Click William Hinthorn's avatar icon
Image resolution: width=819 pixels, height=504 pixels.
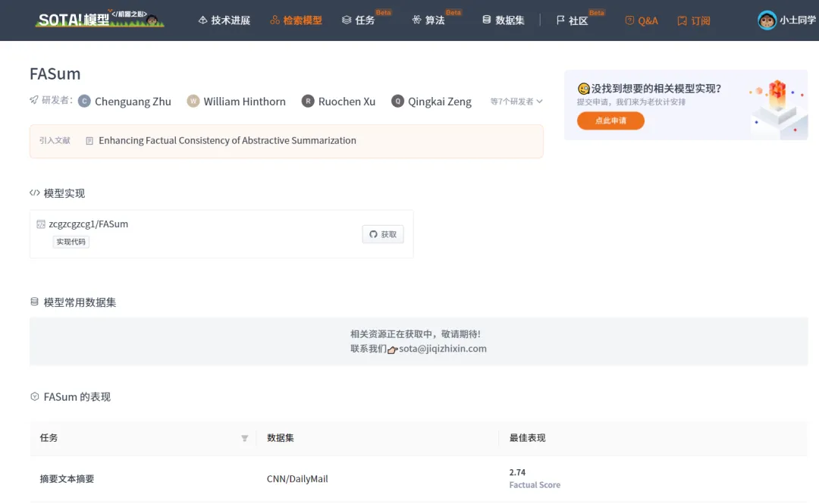(193, 101)
